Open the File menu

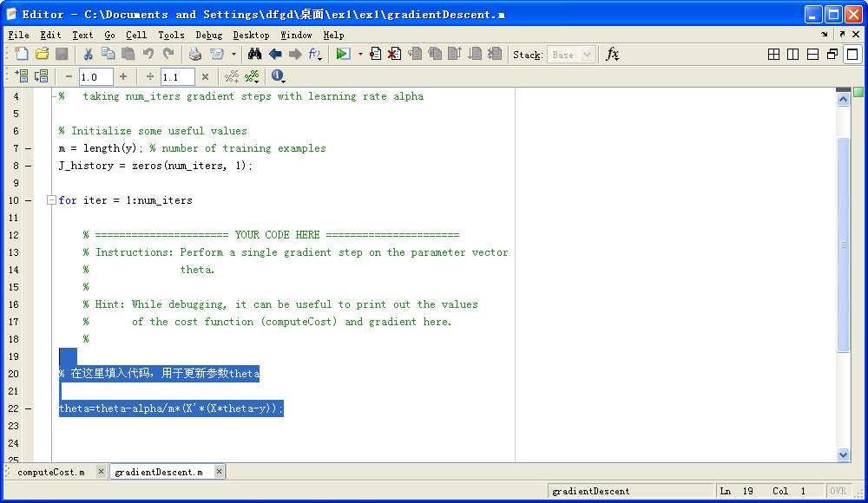coord(19,35)
